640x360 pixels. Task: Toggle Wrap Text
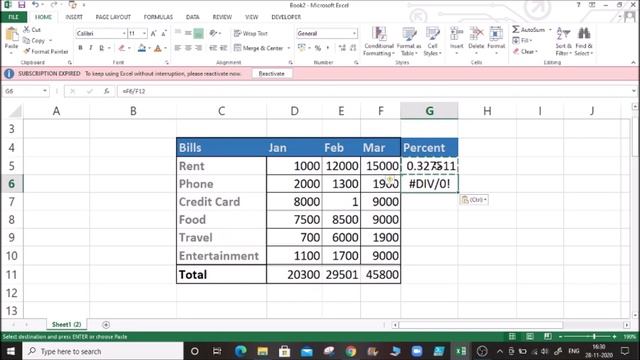point(251,33)
